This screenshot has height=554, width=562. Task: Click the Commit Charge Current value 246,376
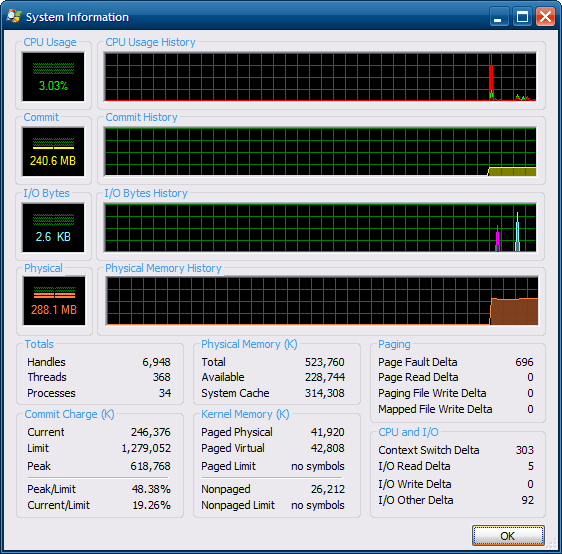point(151,432)
